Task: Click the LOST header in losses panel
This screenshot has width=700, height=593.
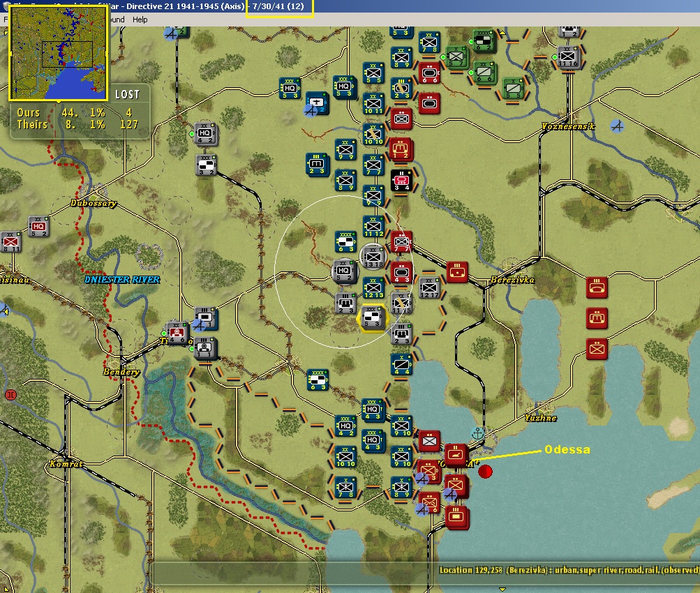Action: [127, 95]
